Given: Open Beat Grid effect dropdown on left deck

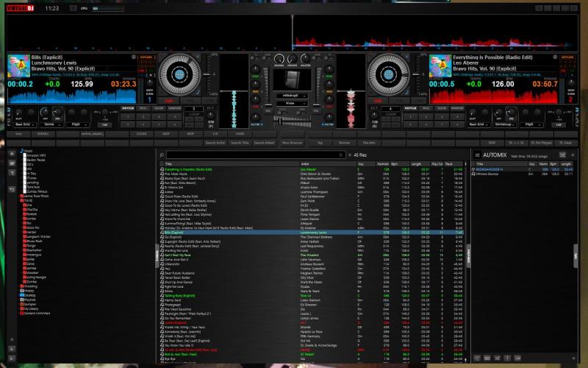Looking at the screenshot, I should tap(25, 124).
